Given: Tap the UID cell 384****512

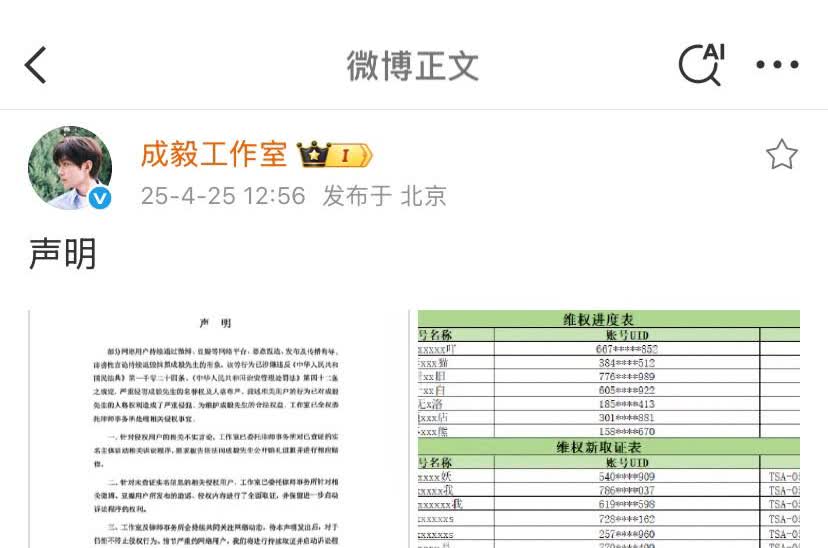Looking at the screenshot, I should click(x=627, y=363).
